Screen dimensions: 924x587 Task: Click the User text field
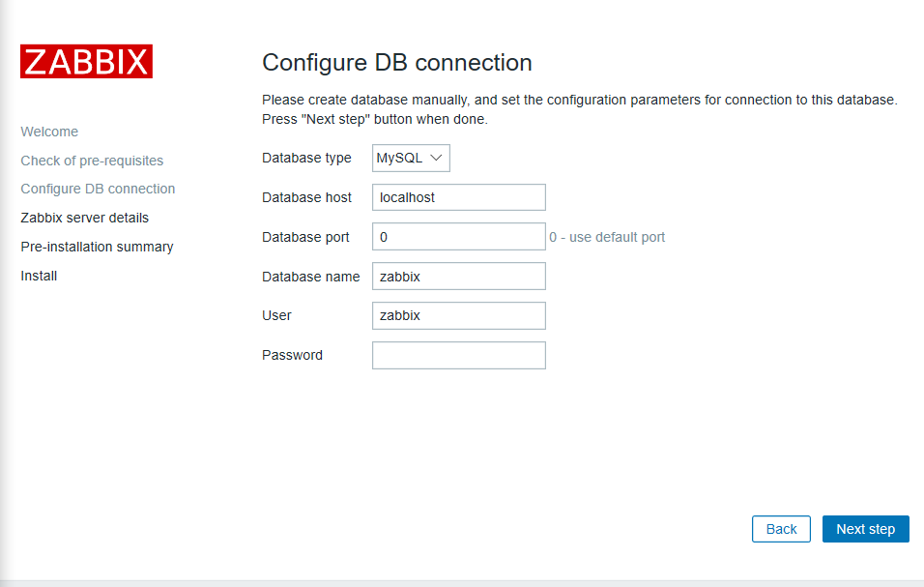pyautogui.click(x=458, y=315)
